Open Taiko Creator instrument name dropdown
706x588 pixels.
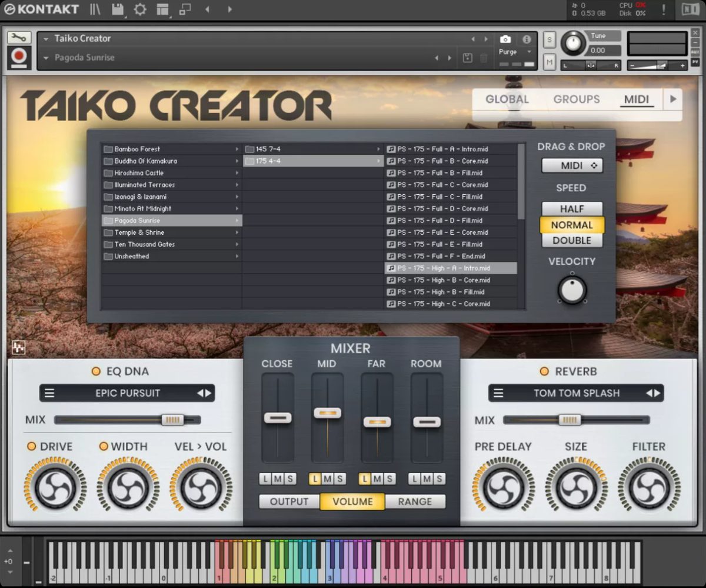46,39
